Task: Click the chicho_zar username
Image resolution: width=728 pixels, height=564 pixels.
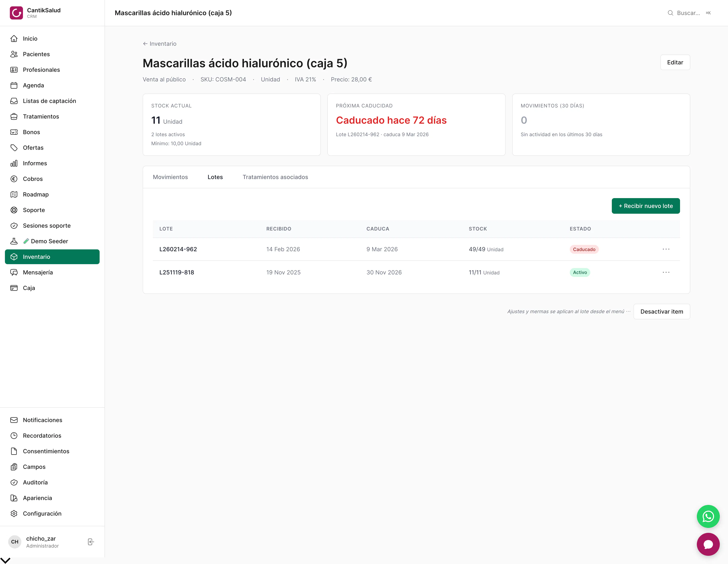Action: 41,539
